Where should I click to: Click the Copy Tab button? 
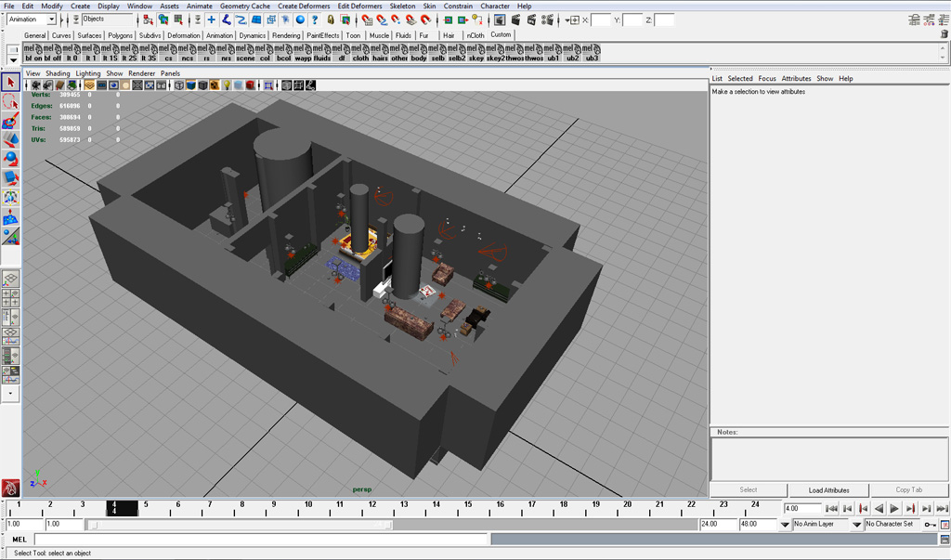coord(908,490)
